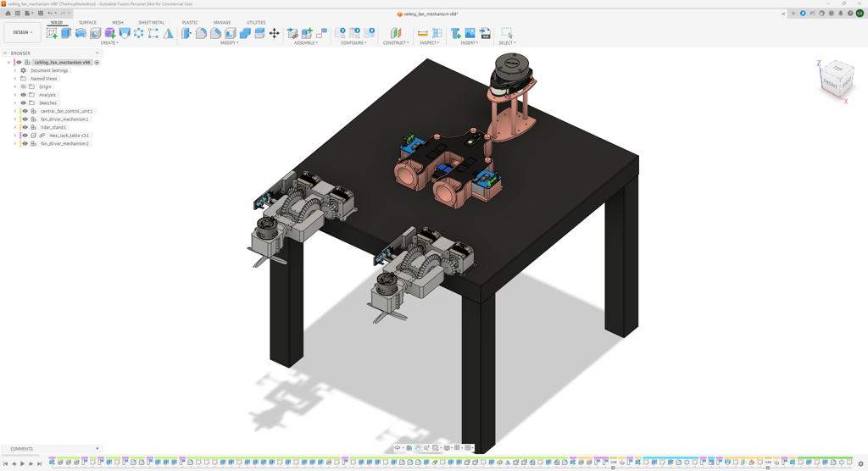Open the Data Panel grid icon
This screenshot has height=471, width=868.
(x=17, y=14)
